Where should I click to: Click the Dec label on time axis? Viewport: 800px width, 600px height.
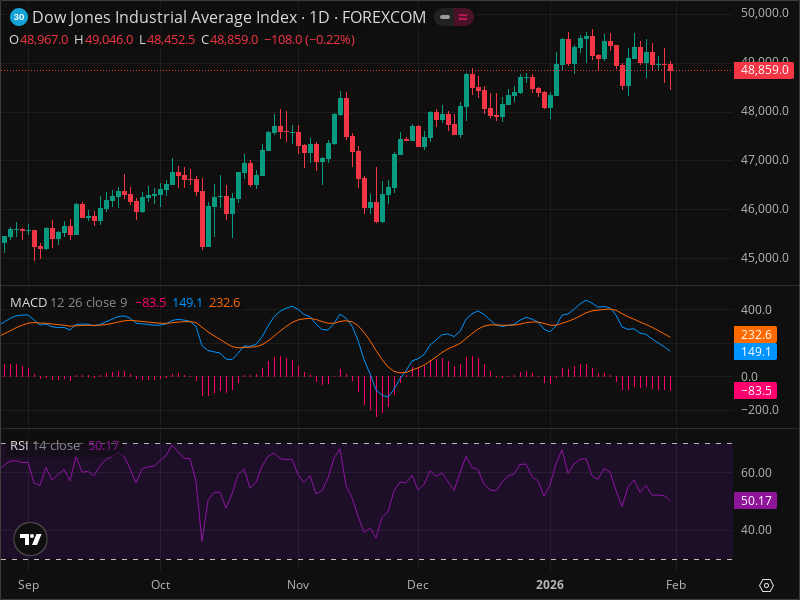tap(417, 585)
